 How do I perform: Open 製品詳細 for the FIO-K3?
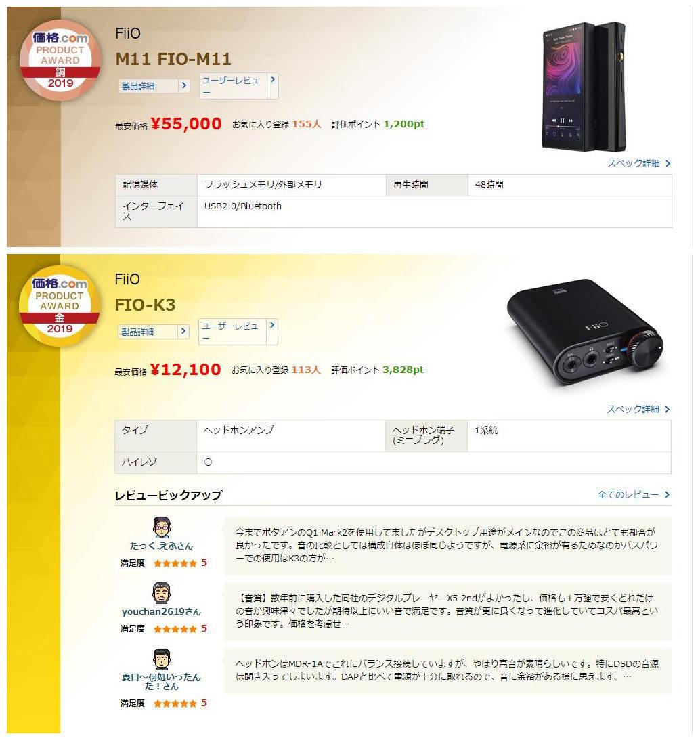pos(154,332)
